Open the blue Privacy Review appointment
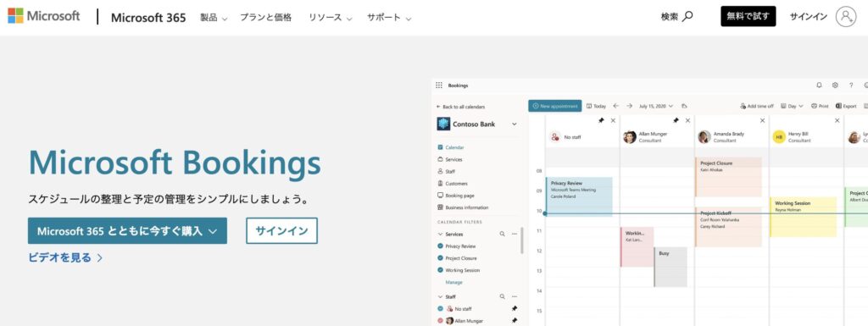Image resolution: width=868 pixels, height=326 pixels. coord(579,196)
